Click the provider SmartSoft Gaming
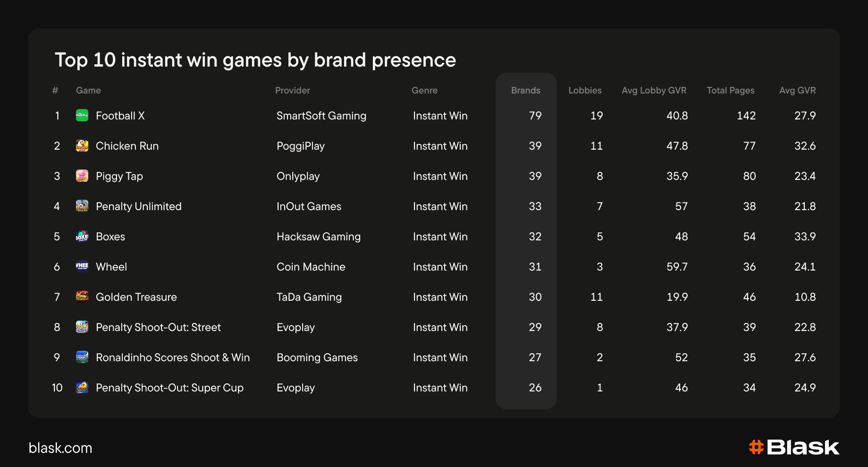Image resolution: width=868 pixels, height=467 pixels. (x=321, y=116)
